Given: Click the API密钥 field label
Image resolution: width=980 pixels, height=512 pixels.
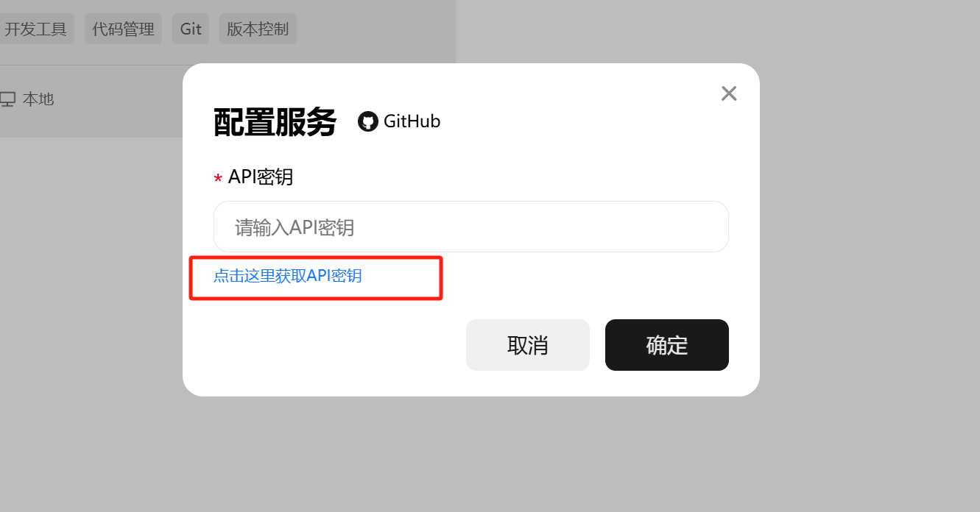Looking at the screenshot, I should click(261, 177).
